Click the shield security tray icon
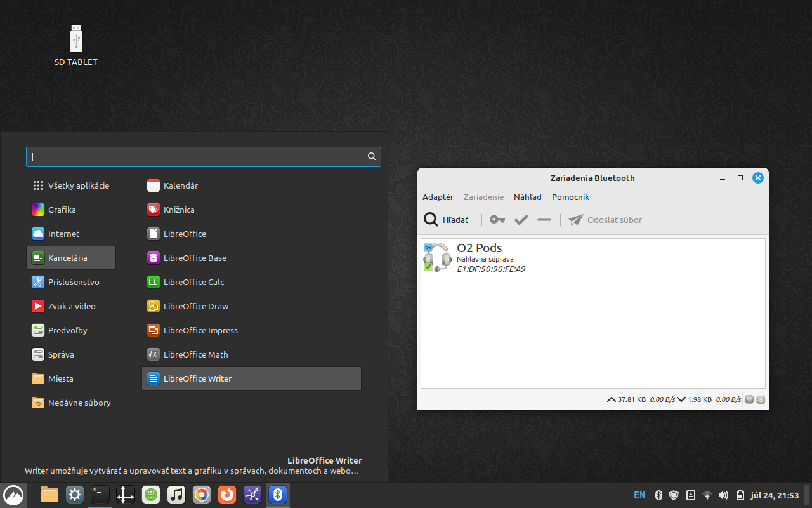The width and height of the screenshot is (812, 508). (674, 495)
